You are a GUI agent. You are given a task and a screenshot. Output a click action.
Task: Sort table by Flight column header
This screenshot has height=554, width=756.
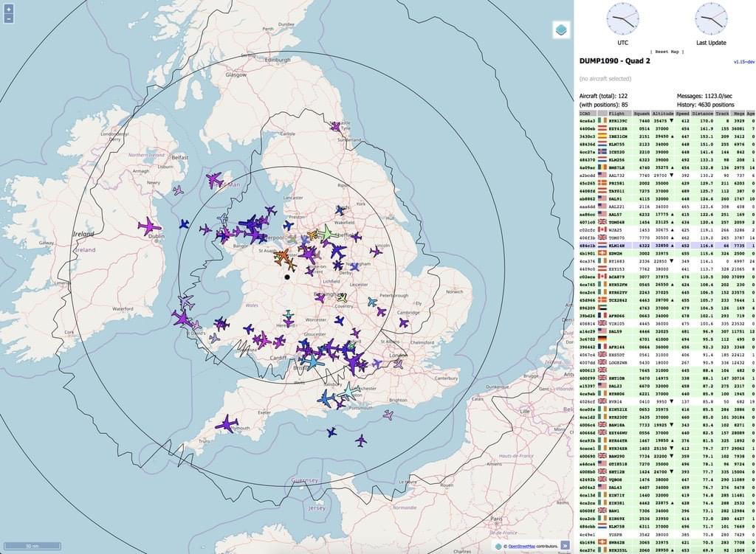(619, 114)
